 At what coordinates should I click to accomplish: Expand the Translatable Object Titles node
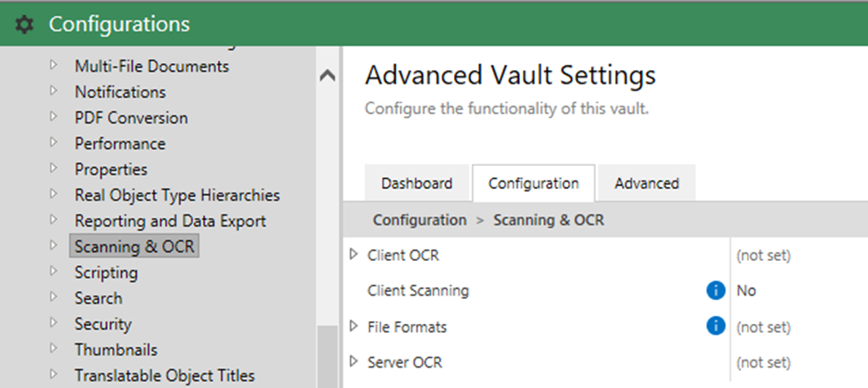53,375
